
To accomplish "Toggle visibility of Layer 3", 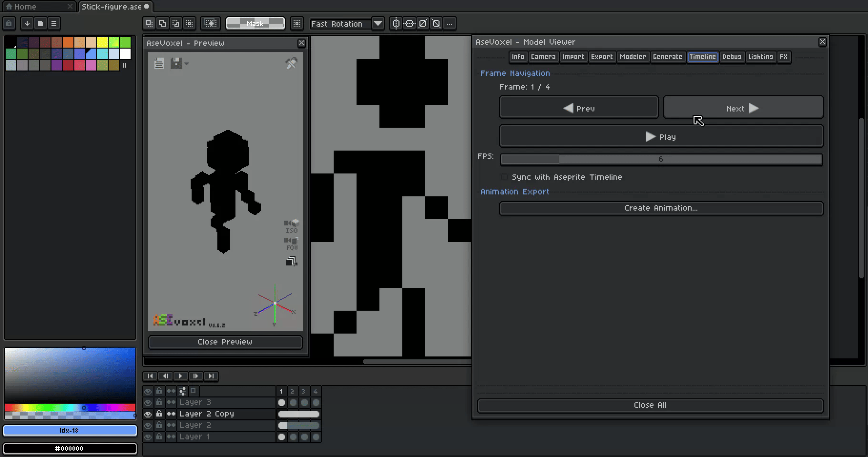I will pos(148,403).
